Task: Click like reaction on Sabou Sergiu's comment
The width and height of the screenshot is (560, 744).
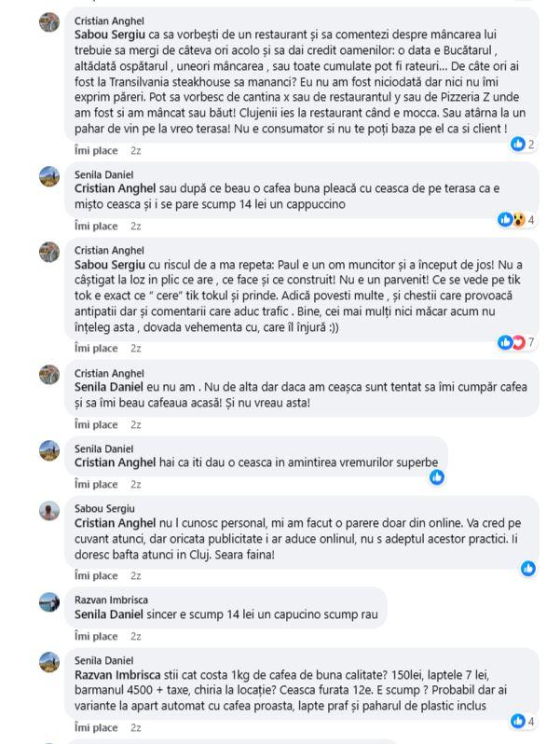Action: click(x=529, y=568)
